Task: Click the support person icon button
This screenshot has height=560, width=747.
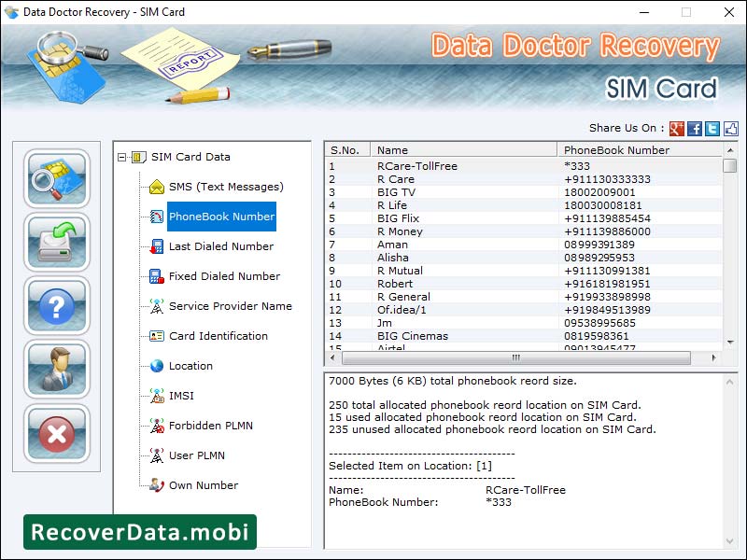Action: click(57, 369)
